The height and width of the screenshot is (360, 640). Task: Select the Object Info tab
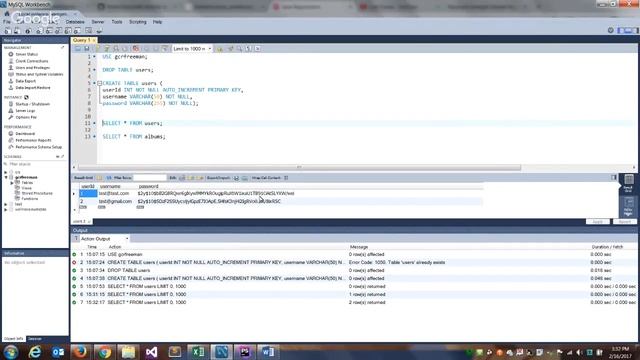13,339
